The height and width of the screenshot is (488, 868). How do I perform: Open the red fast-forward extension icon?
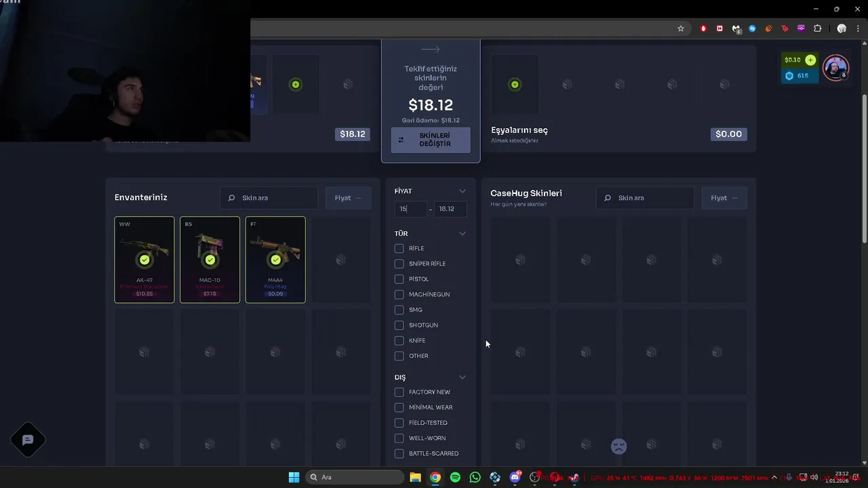(x=719, y=28)
